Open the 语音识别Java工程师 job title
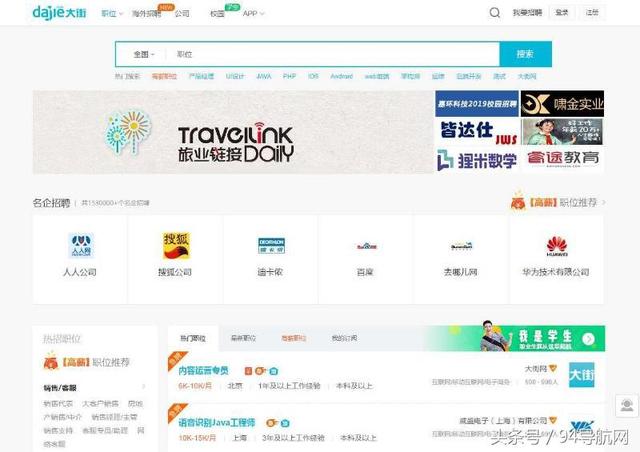The image size is (640, 452). [x=217, y=423]
